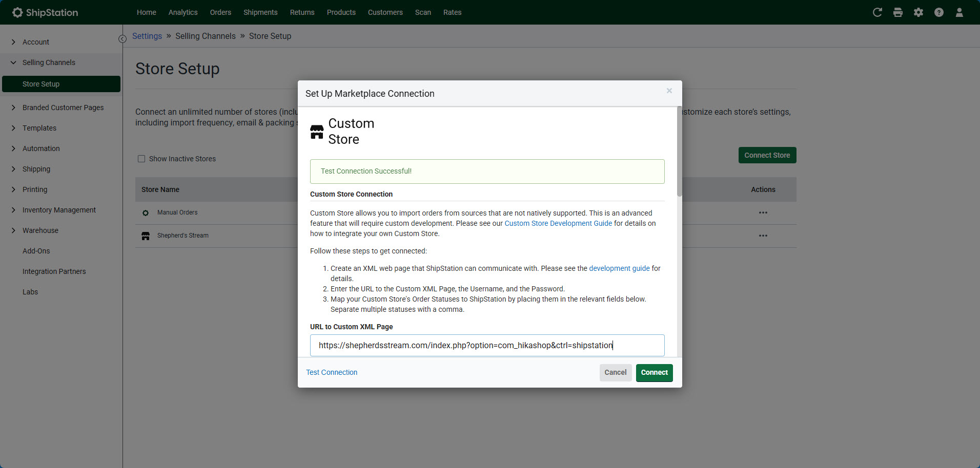Viewport: 980px width, 468px height.
Task: Open actions menu for Manual Orders
Action: click(763, 212)
